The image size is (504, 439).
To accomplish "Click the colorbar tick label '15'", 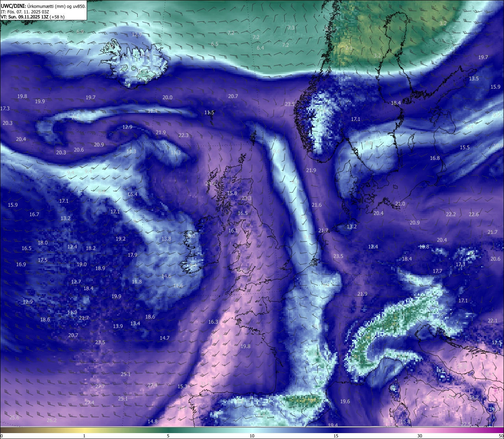I will 336,436.
